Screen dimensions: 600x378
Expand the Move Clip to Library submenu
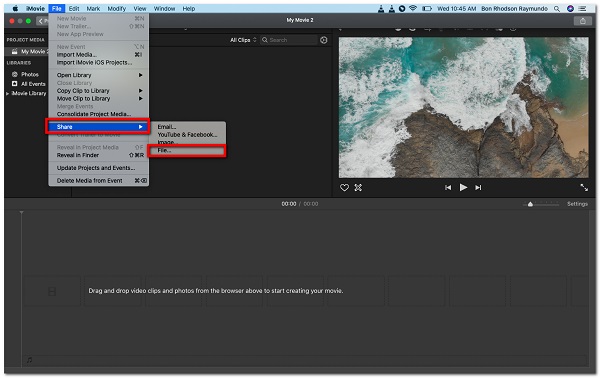point(99,98)
